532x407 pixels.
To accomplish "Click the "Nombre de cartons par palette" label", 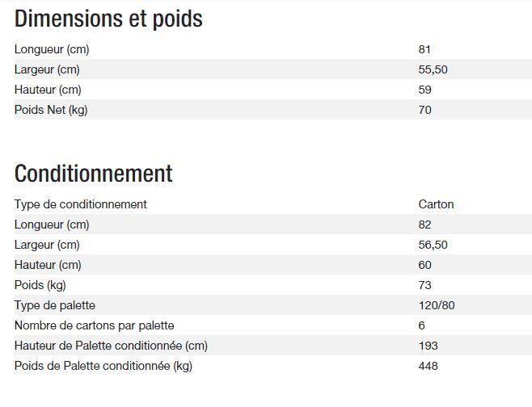I will tap(95, 325).
